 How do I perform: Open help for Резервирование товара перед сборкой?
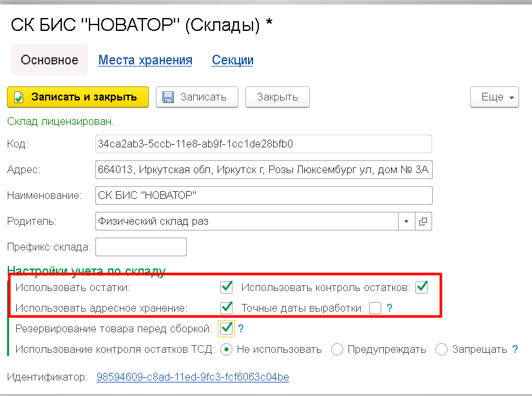(240, 328)
